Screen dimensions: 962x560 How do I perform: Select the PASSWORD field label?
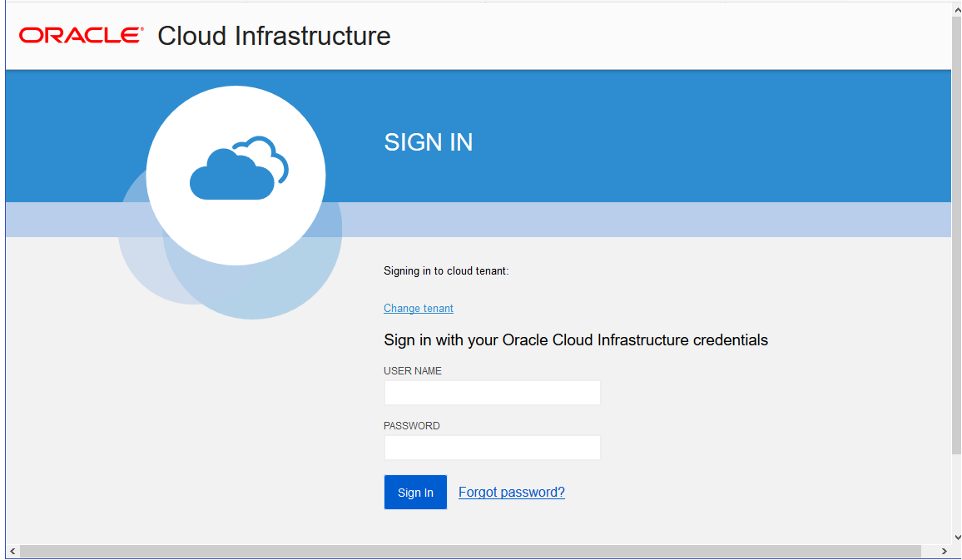click(x=412, y=426)
